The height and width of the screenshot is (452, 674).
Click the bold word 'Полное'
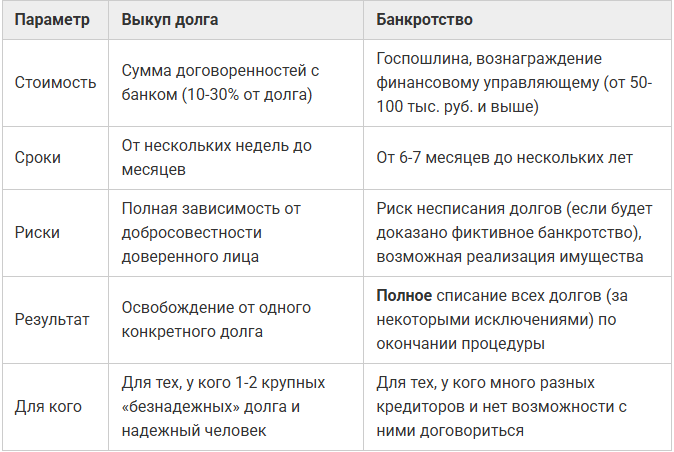(x=404, y=296)
